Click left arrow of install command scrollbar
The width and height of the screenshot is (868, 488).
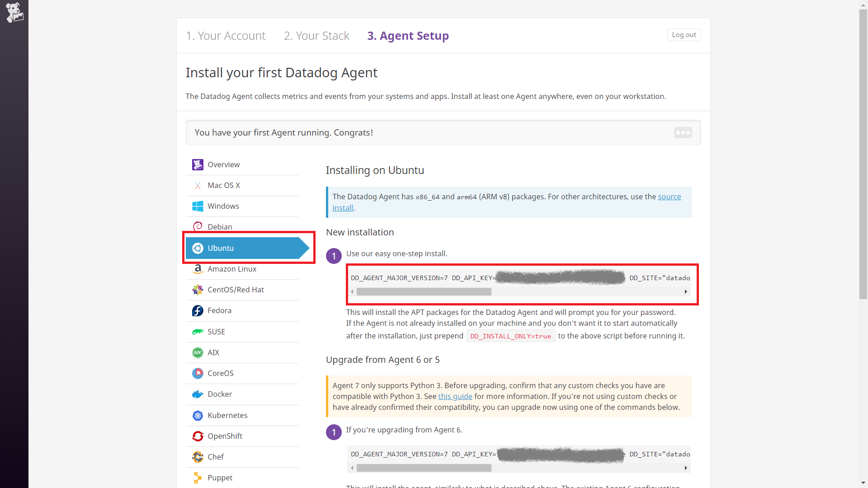click(352, 292)
